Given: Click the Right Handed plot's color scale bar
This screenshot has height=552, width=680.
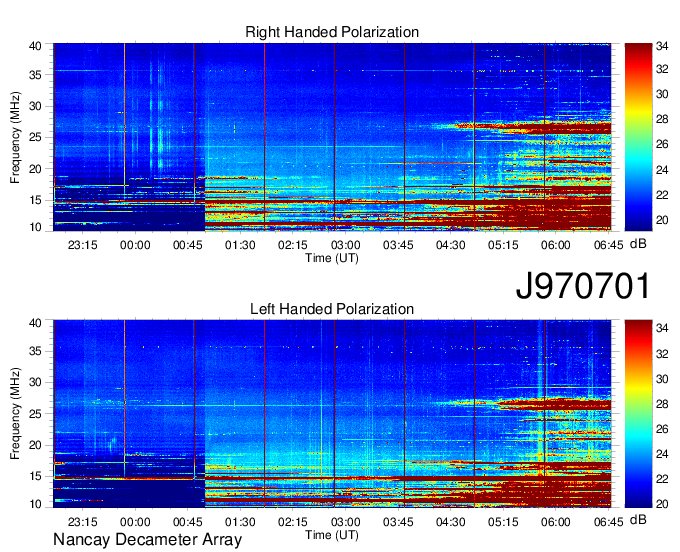Looking at the screenshot, I should coord(638,137).
